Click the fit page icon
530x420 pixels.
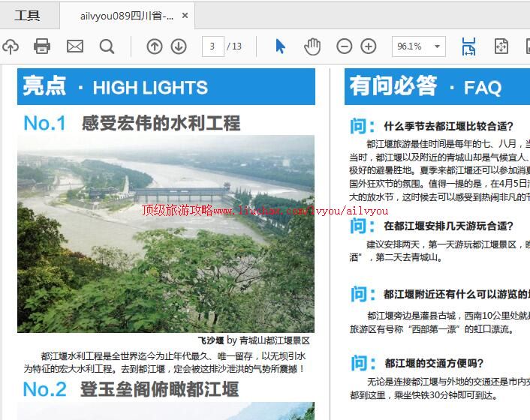[501, 46]
